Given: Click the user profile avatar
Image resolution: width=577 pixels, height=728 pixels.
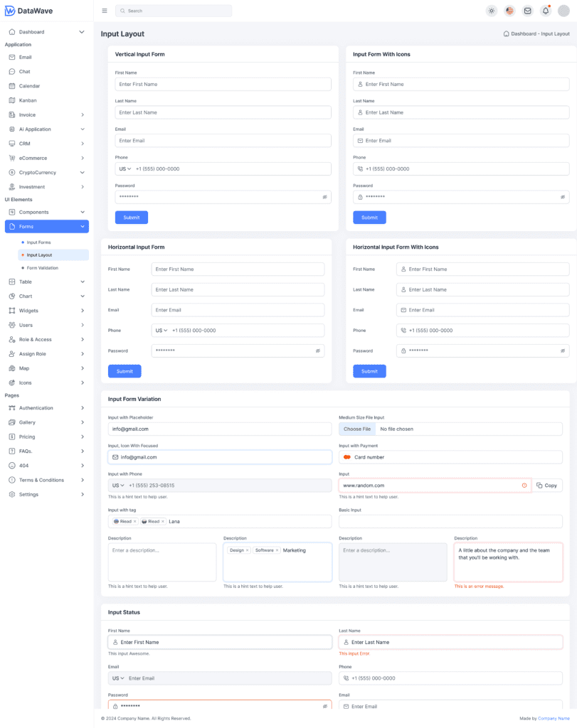Looking at the screenshot, I should pos(563,11).
